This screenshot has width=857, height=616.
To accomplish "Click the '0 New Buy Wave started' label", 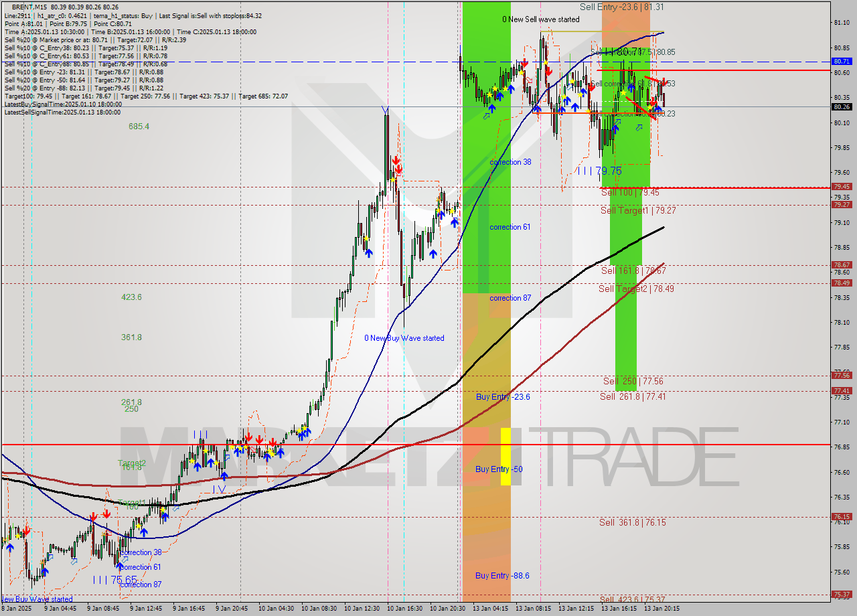I will coord(404,338).
